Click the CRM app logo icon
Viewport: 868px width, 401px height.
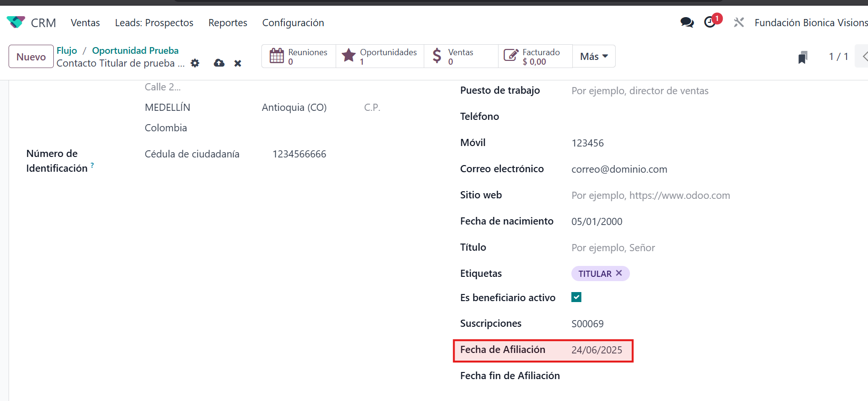pos(16,22)
